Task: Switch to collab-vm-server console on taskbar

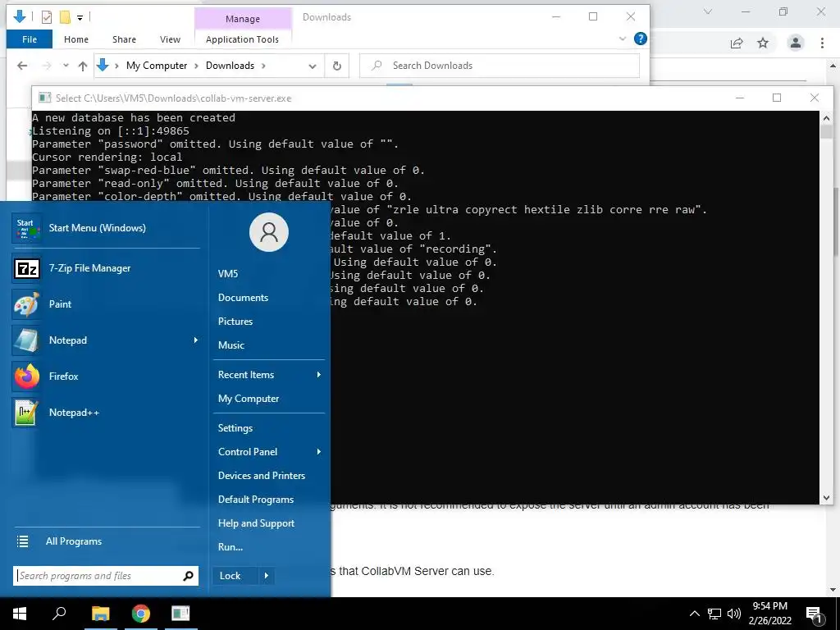Action: pyautogui.click(x=181, y=614)
